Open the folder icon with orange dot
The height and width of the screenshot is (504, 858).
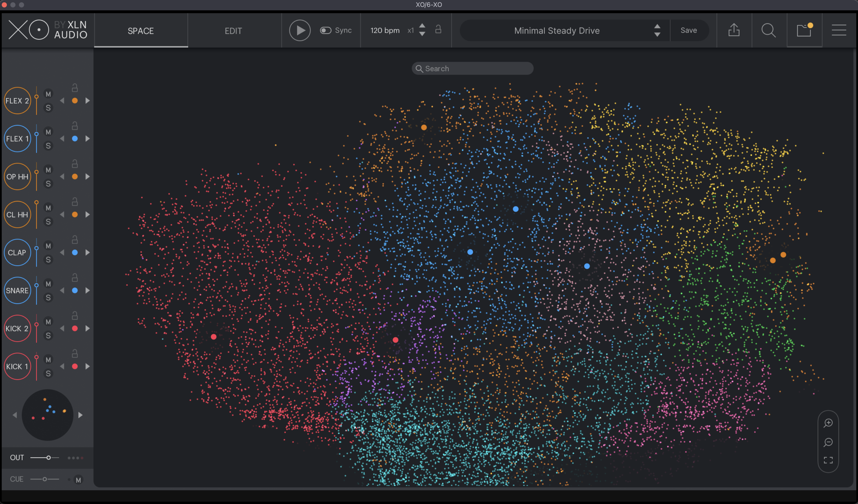pyautogui.click(x=804, y=30)
